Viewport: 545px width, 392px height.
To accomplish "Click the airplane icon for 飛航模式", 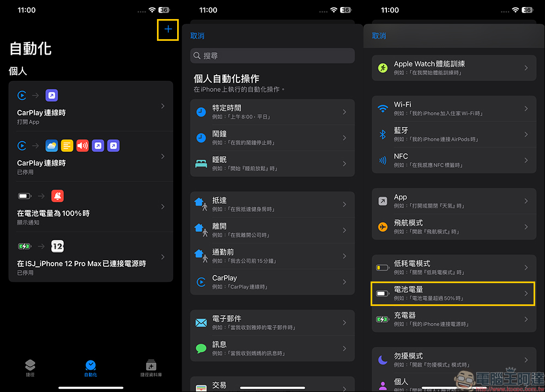I will coord(383,227).
